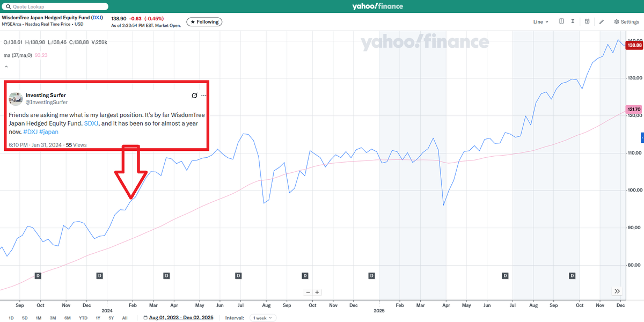Open the Investing Surfer profile name

tap(46, 95)
